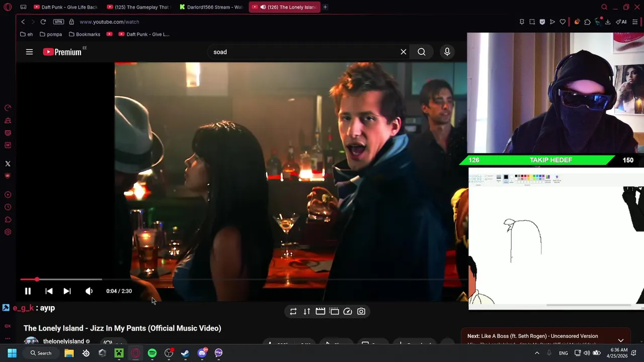Screen dimensions: 644x362
Task: Click the YouTube search magnifier button
Action: [422, 52]
